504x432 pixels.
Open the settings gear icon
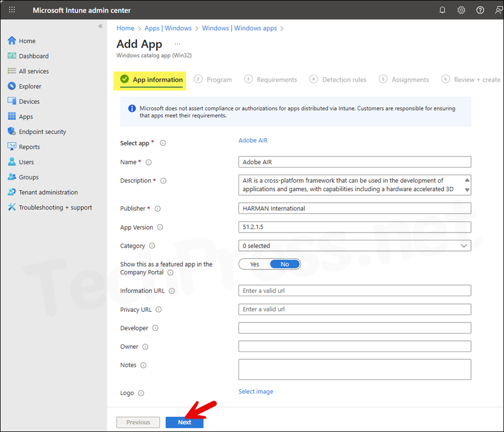coord(461,10)
